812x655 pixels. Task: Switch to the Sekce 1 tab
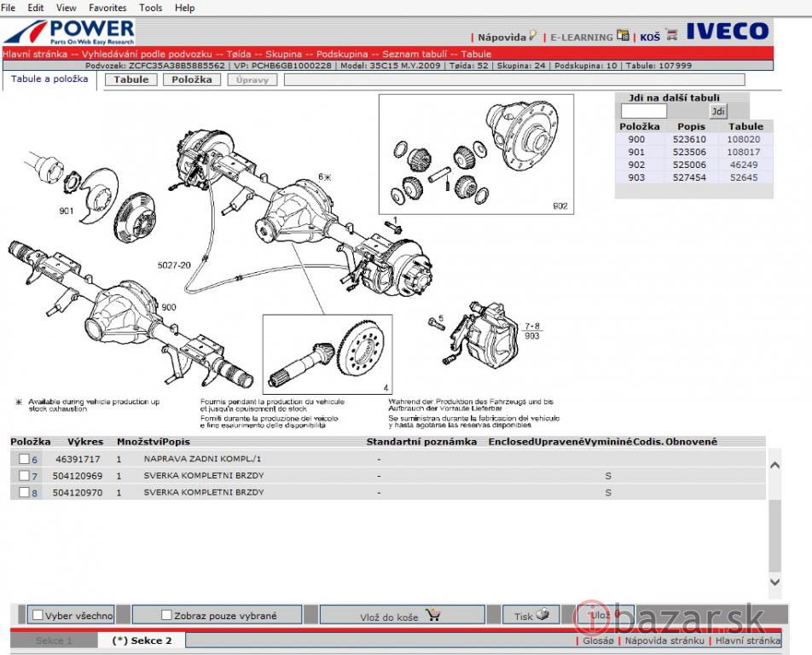pos(54,641)
